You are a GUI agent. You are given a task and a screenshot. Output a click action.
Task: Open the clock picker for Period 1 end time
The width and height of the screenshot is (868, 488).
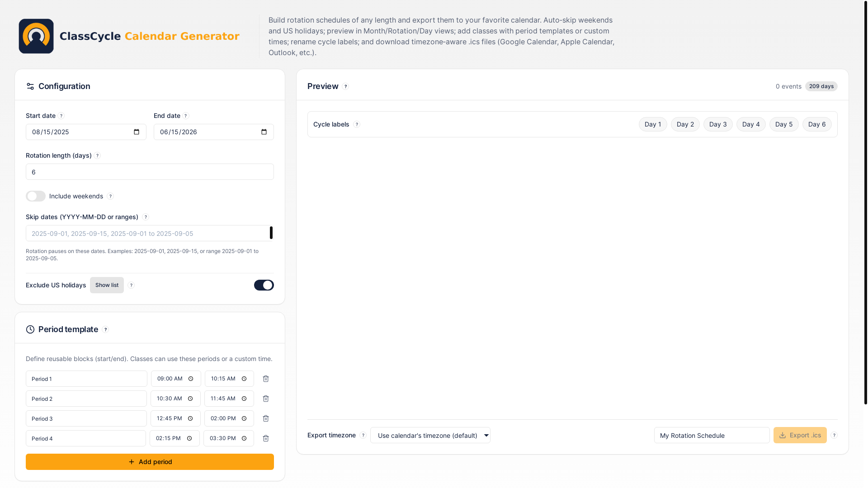tap(244, 379)
